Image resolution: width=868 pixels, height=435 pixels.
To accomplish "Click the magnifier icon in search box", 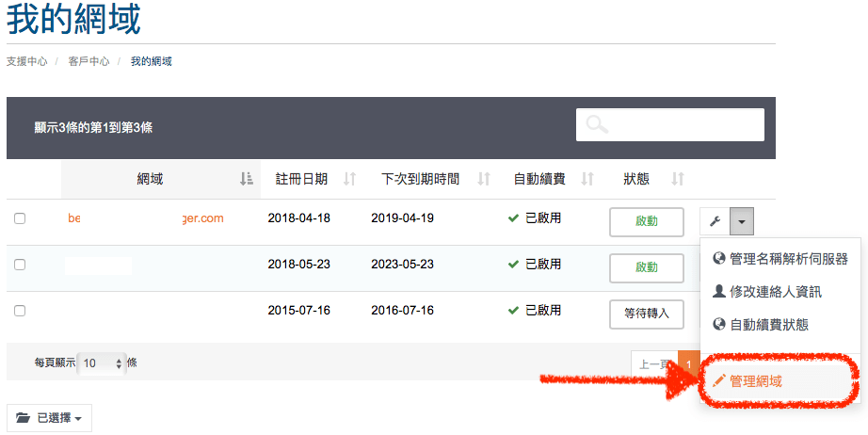I will click(597, 125).
